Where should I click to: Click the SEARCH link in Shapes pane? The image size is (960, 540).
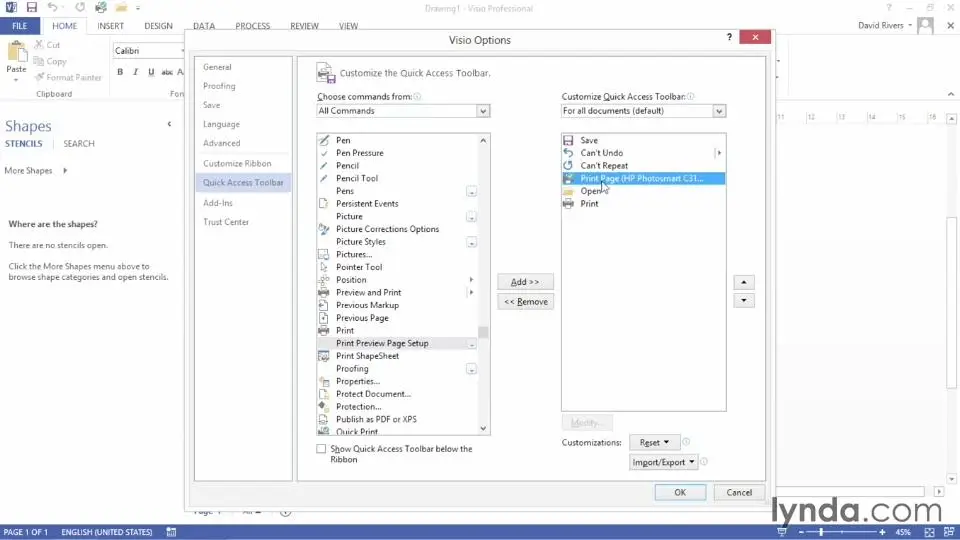tap(79, 143)
